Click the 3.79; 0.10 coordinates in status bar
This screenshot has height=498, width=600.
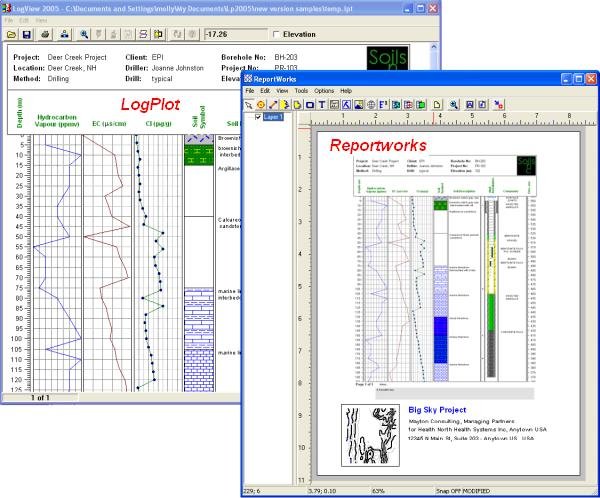[x=321, y=491]
